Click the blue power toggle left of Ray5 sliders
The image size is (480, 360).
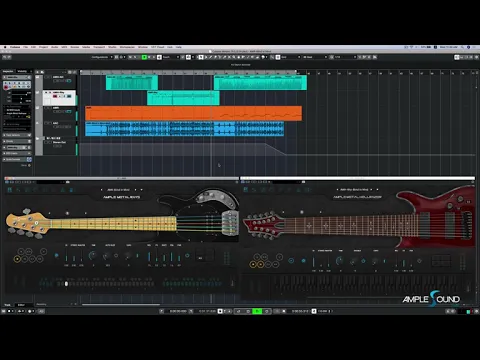pos(56,256)
